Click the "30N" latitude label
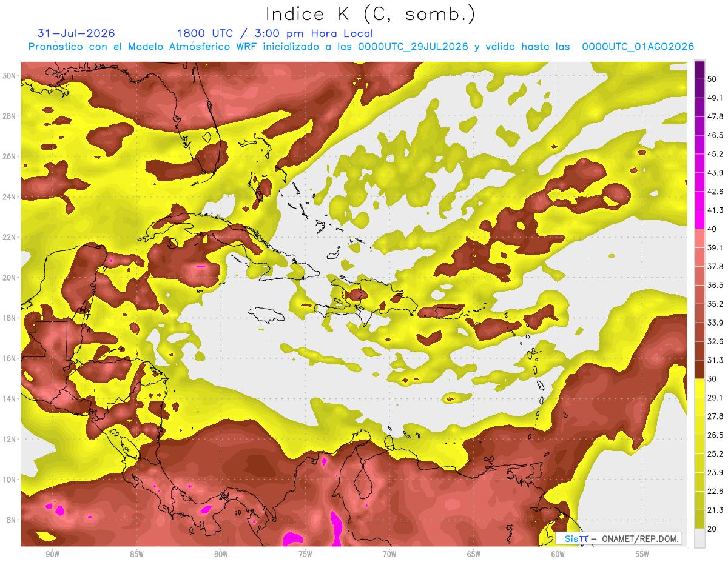The width and height of the screenshot is (728, 562). pyautogui.click(x=9, y=75)
